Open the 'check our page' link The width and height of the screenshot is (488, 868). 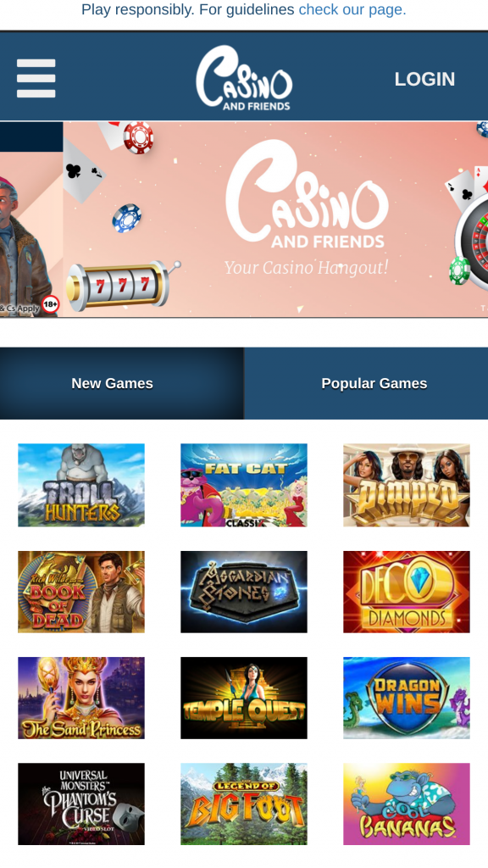(x=352, y=9)
